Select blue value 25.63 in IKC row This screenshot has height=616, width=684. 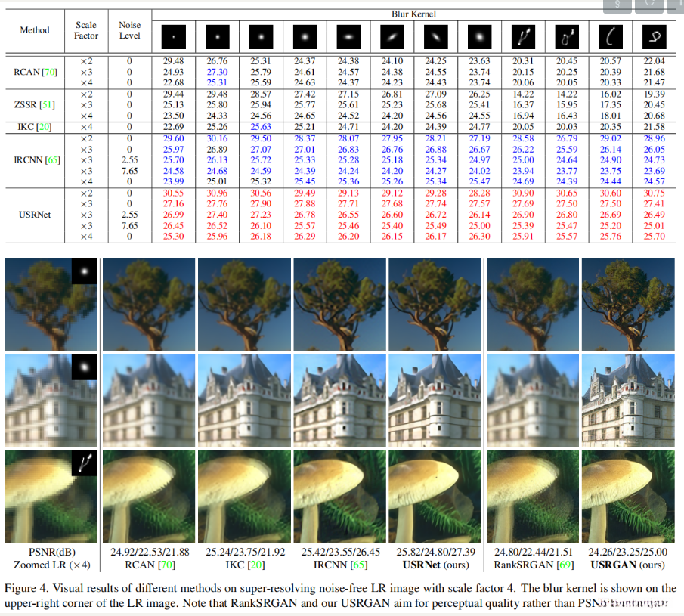tap(261, 127)
